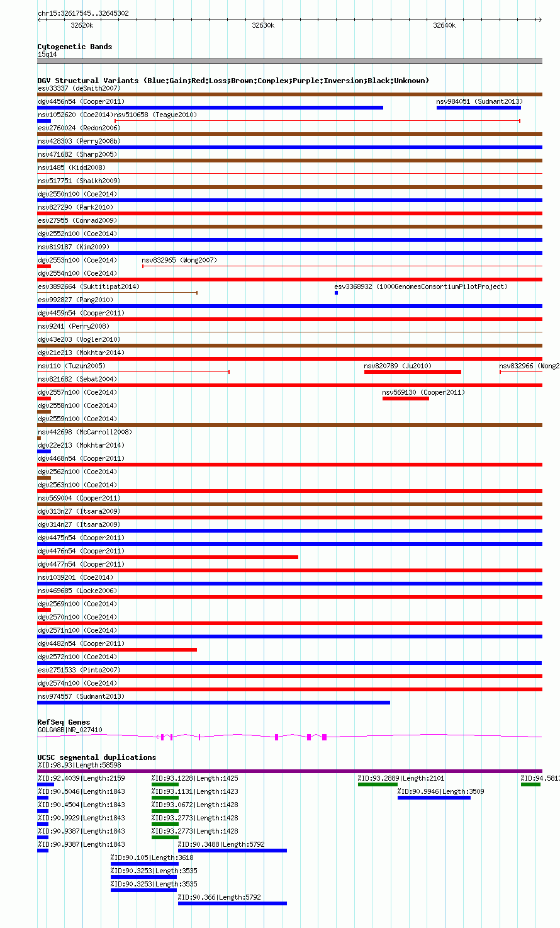This screenshot has width=560, height=928.
Task: Select nsv819187 (Kim2009) label
Action: pyautogui.click(x=74, y=247)
